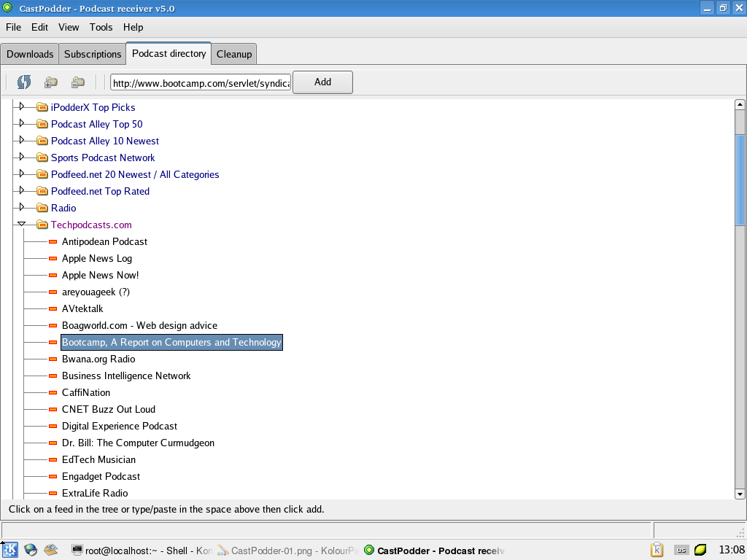Select the Apple News Now! feed
Screen dimensions: 747x560
tap(101, 275)
